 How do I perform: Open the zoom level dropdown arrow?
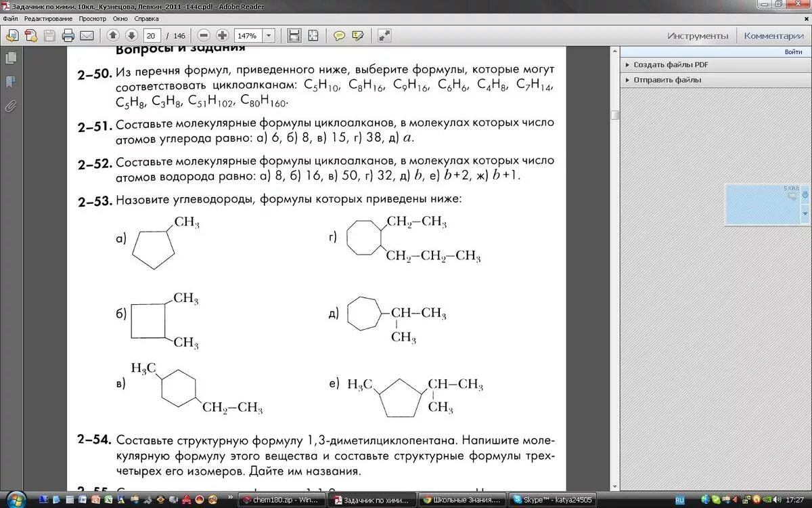pyautogui.click(x=269, y=35)
